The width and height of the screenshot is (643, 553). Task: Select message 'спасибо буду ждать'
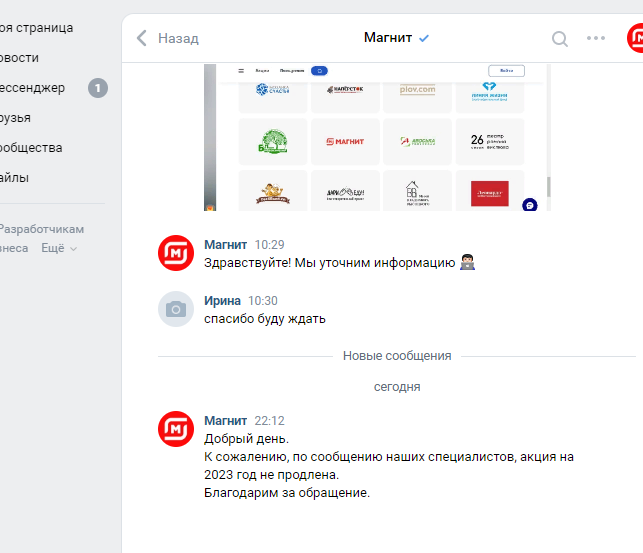265,319
